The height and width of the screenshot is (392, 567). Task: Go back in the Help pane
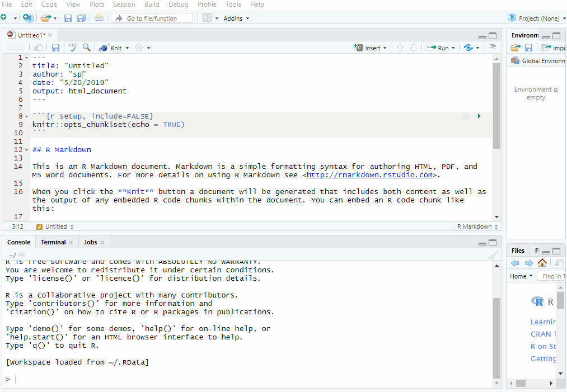coord(515,263)
